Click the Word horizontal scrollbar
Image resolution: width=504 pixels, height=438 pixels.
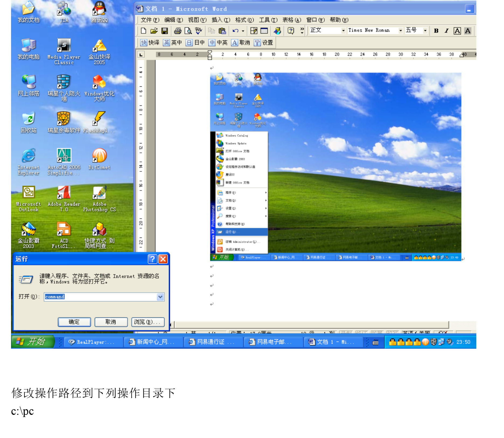(x=311, y=325)
